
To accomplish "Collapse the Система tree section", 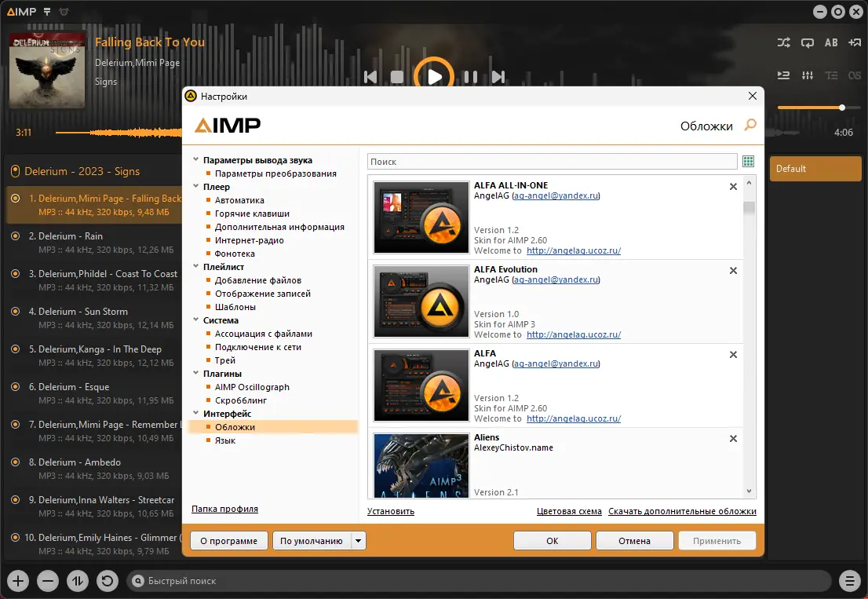I will (x=195, y=320).
